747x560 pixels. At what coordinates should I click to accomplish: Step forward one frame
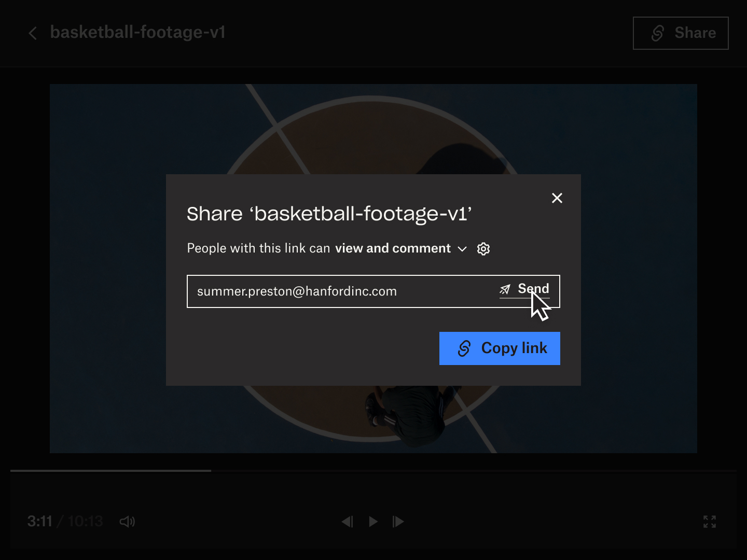(398, 522)
